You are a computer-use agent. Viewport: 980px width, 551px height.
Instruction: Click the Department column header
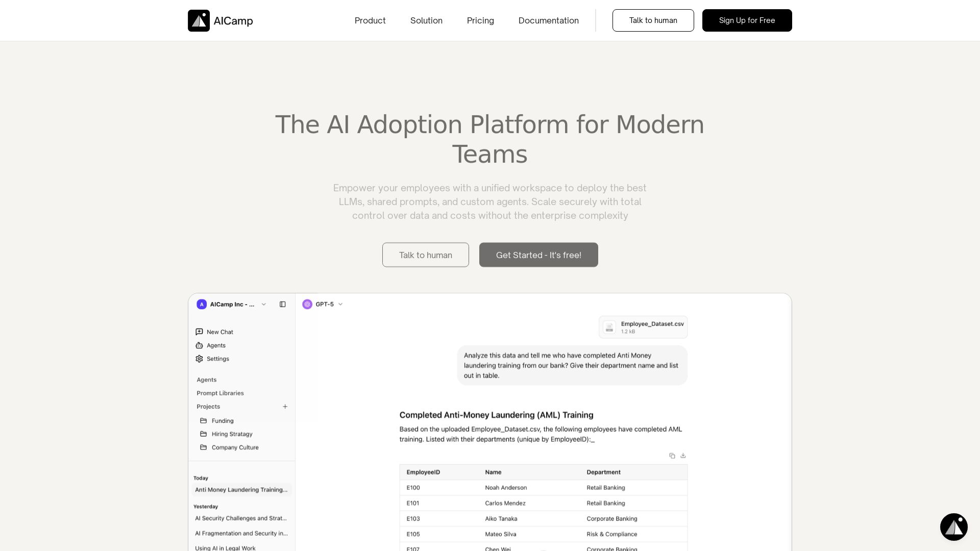pyautogui.click(x=603, y=472)
